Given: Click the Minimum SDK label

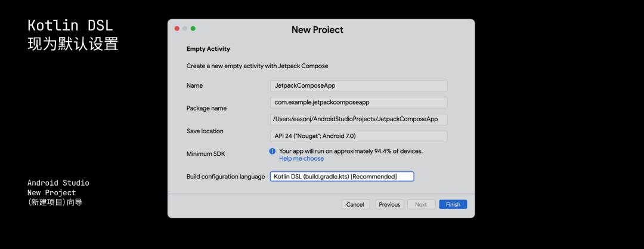Looking at the screenshot, I should [206, 154].
